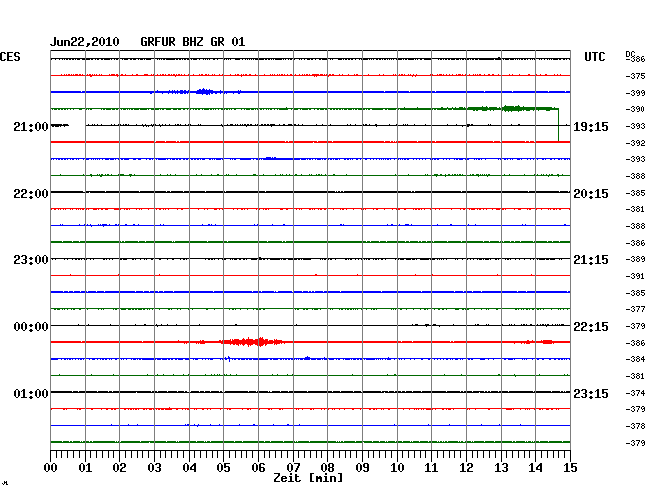Click minute axis tick label 15
Image resolution: width=650 pixels, height=494 pixels.
coord(570,468)
